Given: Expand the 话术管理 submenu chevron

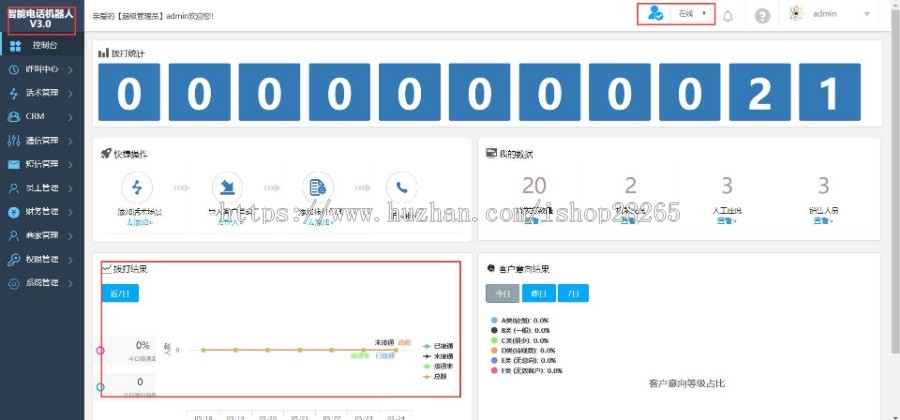Looking at the screenshot, I should click(x=70, y=94).
